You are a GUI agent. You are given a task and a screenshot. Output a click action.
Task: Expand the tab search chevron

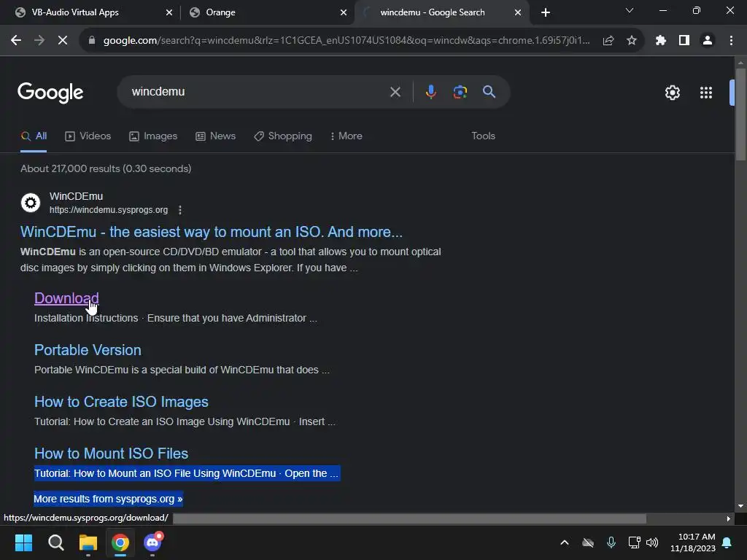click(x=630, y=10)
